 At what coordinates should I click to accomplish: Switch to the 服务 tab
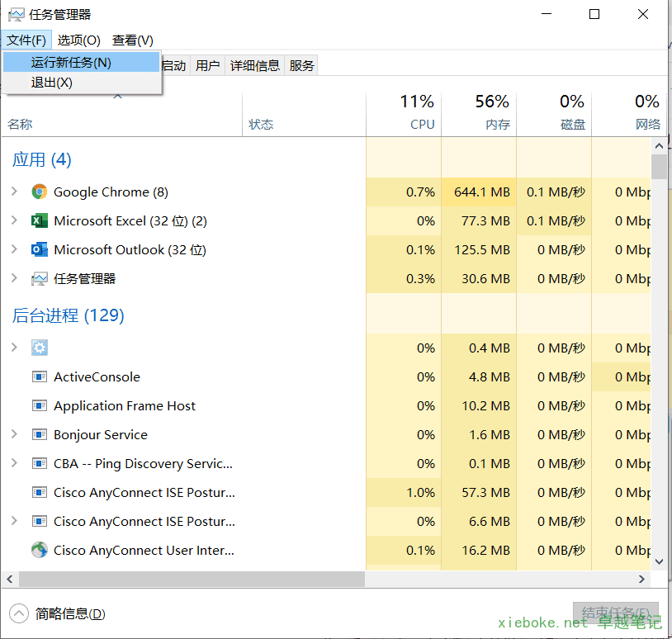click(x=302, y=65)
